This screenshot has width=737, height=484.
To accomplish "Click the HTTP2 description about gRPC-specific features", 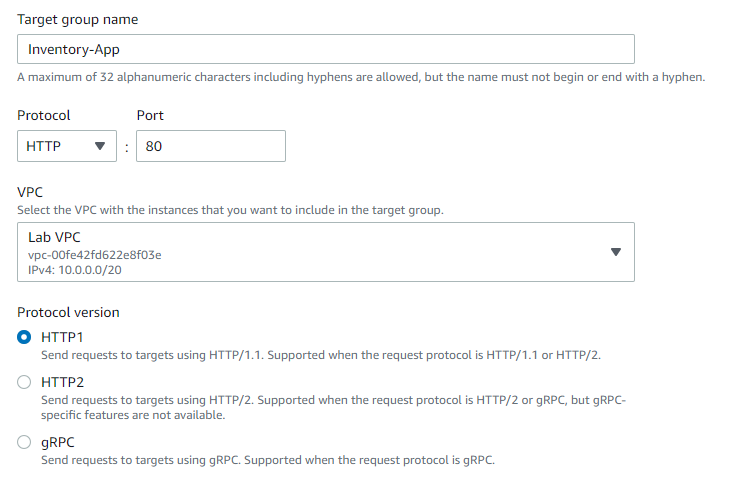I will (333, 407).
